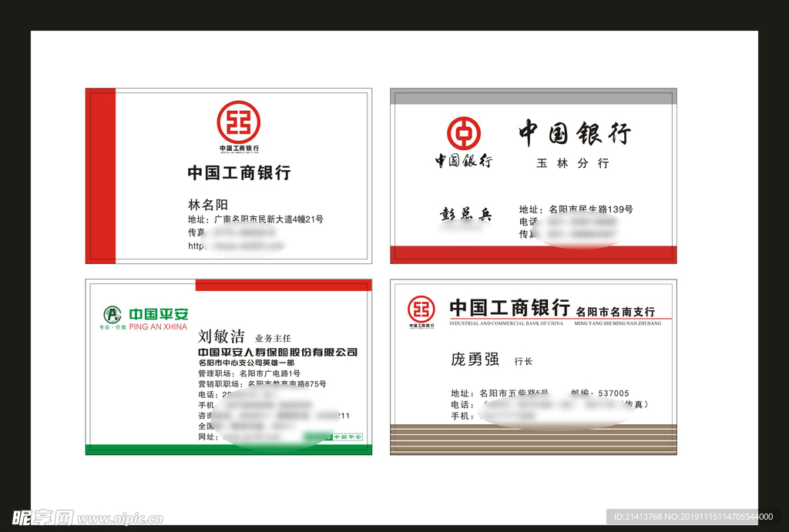
Task: Click the http website line on the ICBC card
Action: pos(236,246)
